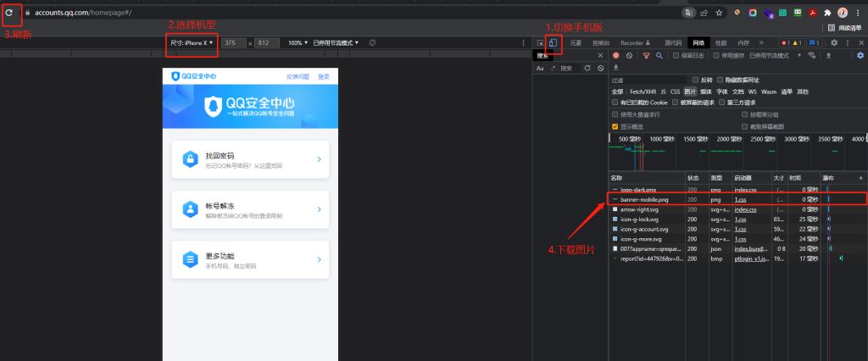Open network panel throttling dropdown

point(775,55)
